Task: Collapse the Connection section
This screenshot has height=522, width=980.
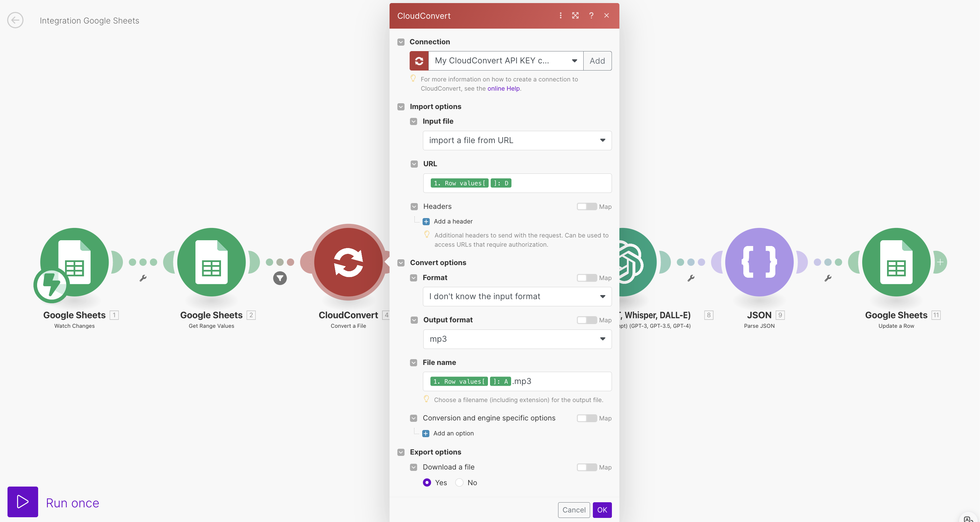Action: [400, 42]
